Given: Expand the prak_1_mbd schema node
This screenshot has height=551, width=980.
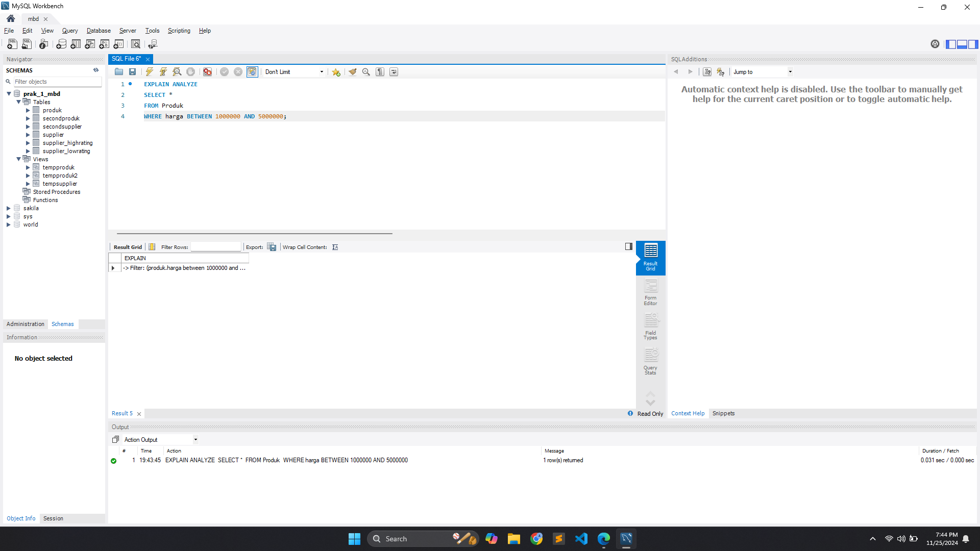Looking at the screenshot, I should pyautogui.click(x=8, y=93).
